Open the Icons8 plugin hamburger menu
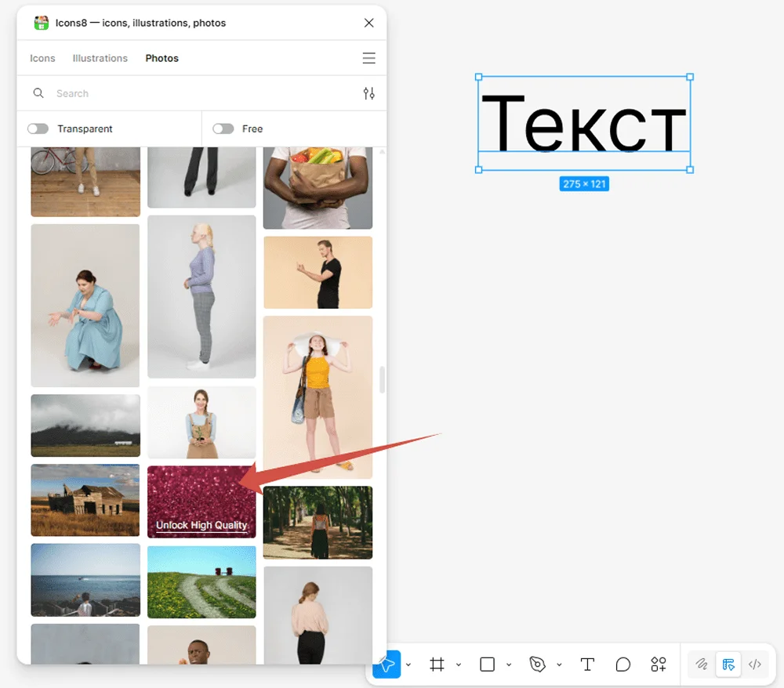784x688 pixels. (x=368, y=58)
